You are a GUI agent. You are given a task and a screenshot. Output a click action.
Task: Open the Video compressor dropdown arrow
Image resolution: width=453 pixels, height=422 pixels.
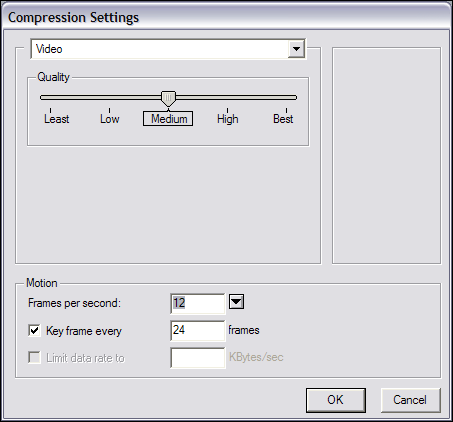(296, 49)
